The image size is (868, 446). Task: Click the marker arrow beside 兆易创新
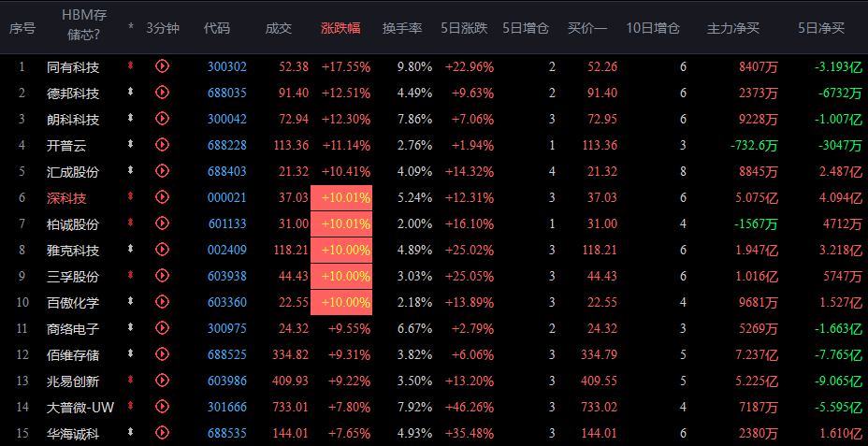tap(131, 380)
